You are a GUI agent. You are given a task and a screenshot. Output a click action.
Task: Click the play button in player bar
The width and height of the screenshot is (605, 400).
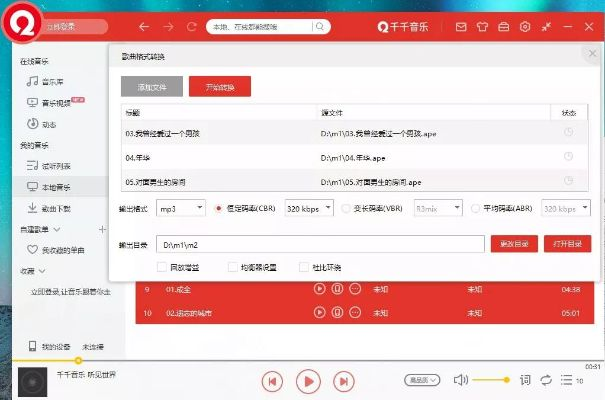[308, 381]
